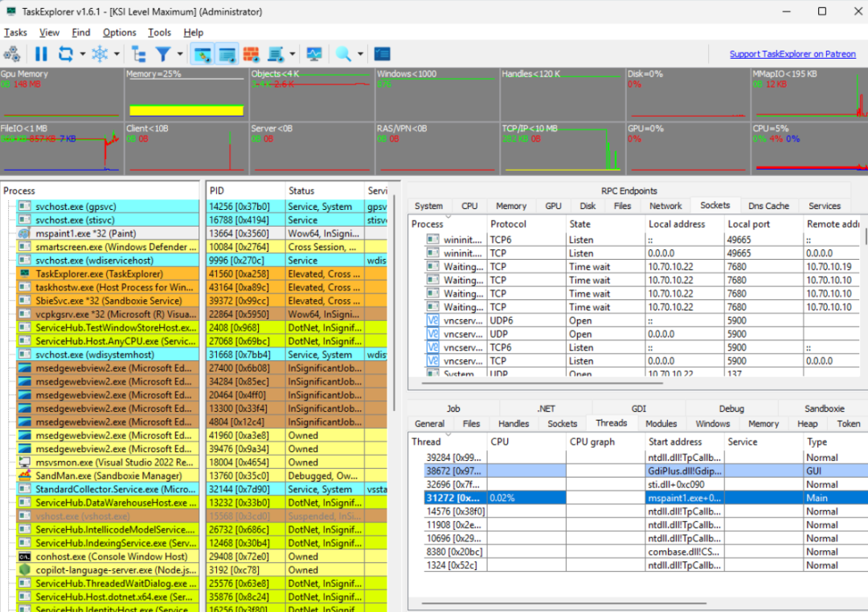The width and height of the screenshot is (868, 612).
Task: Toggle the second highlighted panel toolbar button
Action: click(x=227, y=54)
